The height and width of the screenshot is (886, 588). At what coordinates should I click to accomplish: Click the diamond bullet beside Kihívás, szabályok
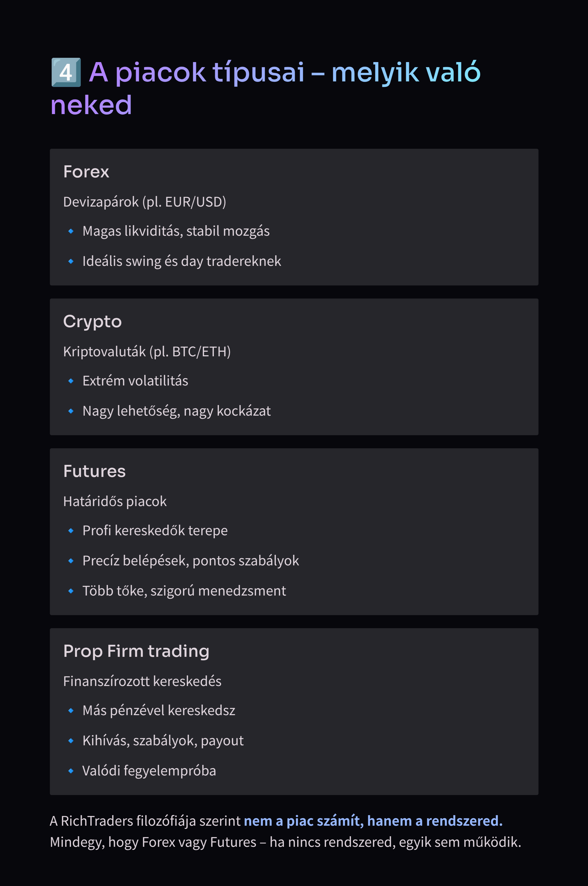tap(71, 741)
